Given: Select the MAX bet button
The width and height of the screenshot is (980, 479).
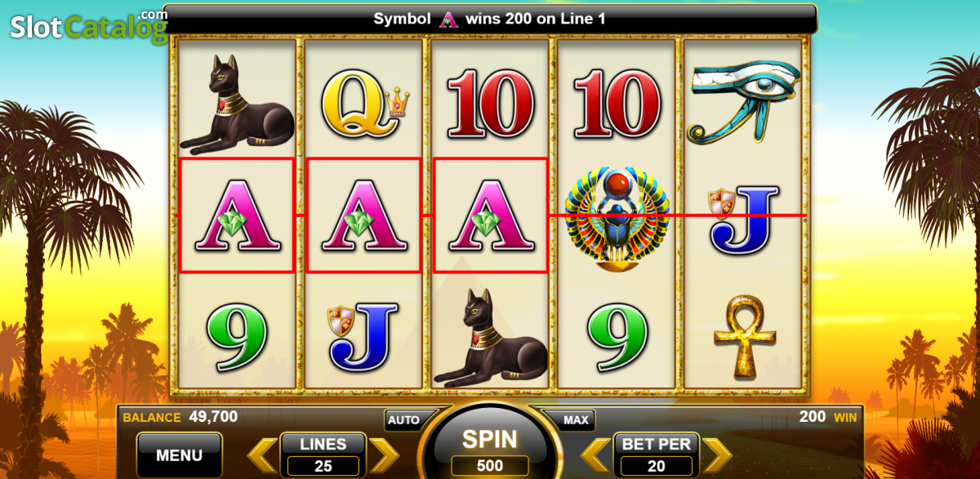Looking at the screenshot, I should click(577, 420).
